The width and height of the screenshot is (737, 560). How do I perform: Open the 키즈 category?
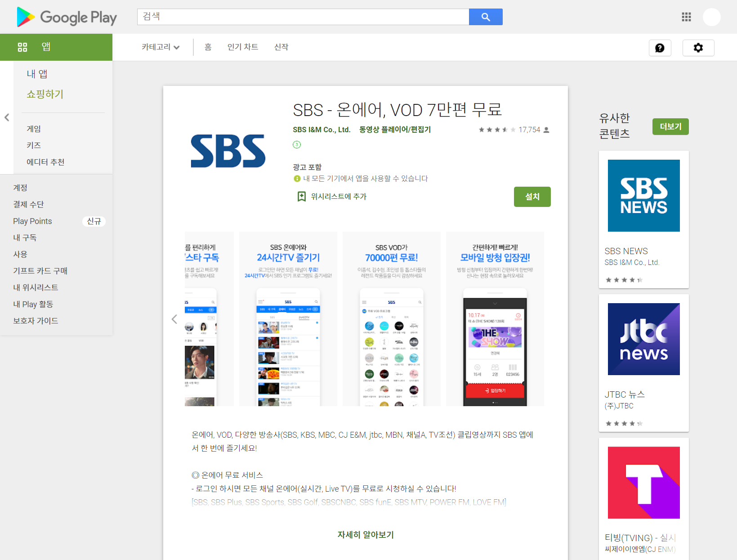pos(34,145)
